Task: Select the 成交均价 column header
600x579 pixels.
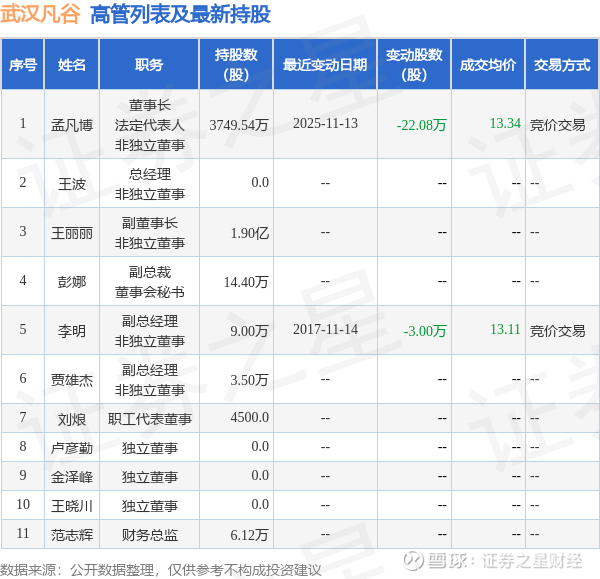Action: pos(488,64)
